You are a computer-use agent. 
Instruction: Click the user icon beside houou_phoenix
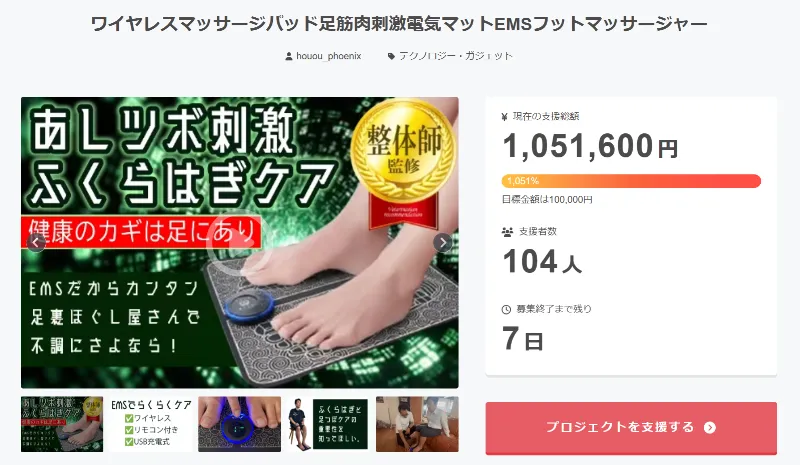[x=289, y=56]
